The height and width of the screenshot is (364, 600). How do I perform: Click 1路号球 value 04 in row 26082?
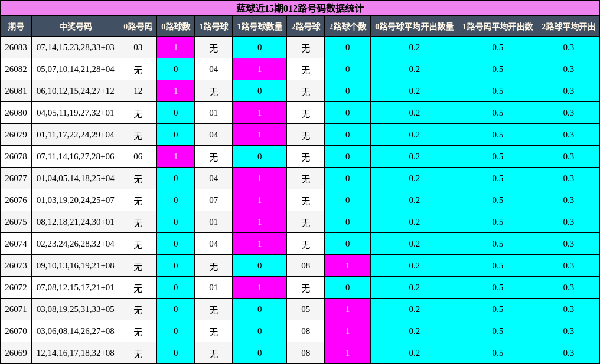pos(214,69)
